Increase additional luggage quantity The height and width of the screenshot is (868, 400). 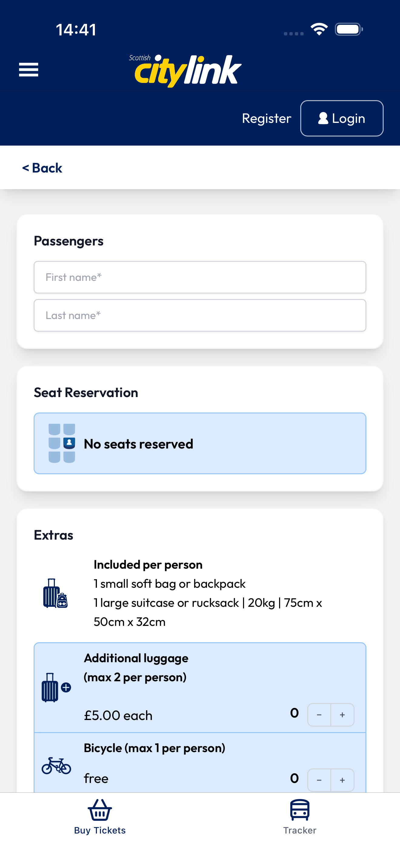click(x=342, y=714)
